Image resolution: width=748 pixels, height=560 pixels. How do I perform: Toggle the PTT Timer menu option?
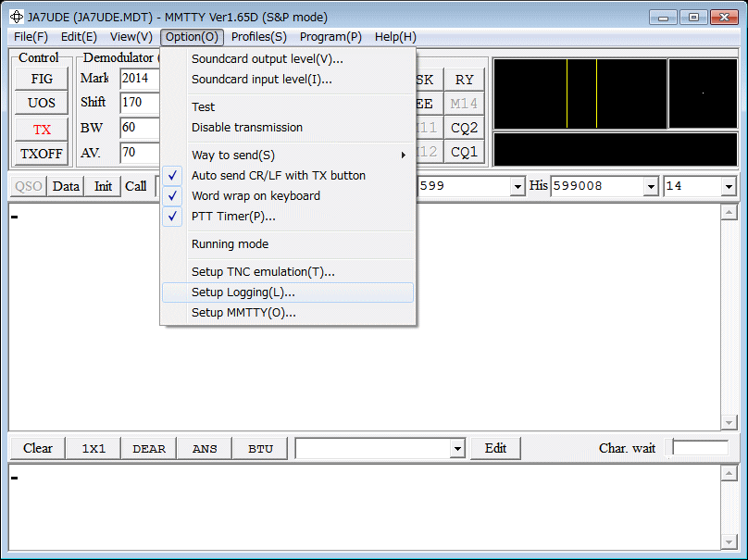click(233, 216)
